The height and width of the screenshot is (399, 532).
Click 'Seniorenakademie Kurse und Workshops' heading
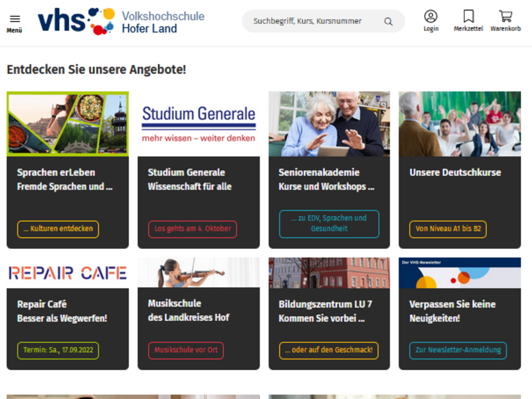326,179
